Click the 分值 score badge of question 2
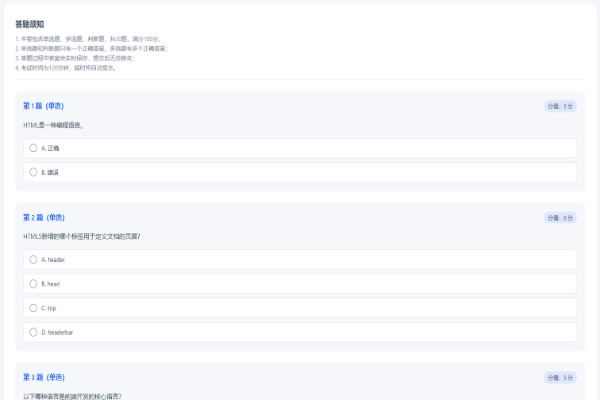This screenshot has width=600, height=400. click(x=560, y=217)
